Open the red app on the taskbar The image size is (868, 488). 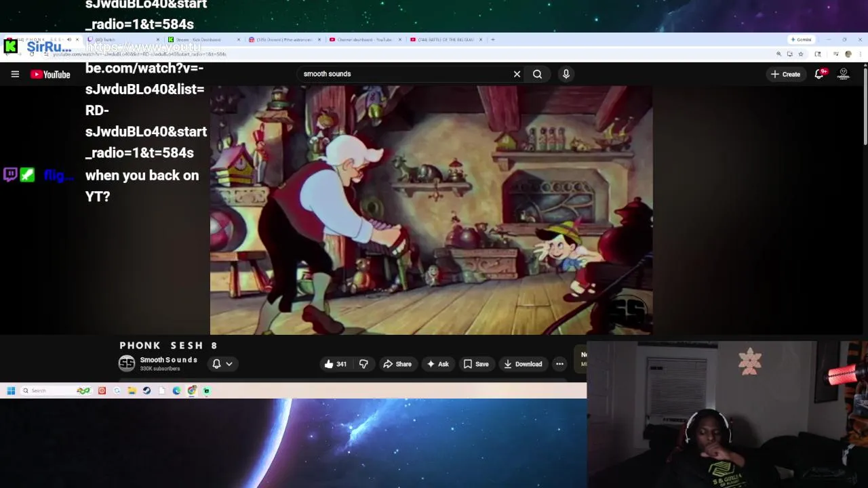point(102,390)
